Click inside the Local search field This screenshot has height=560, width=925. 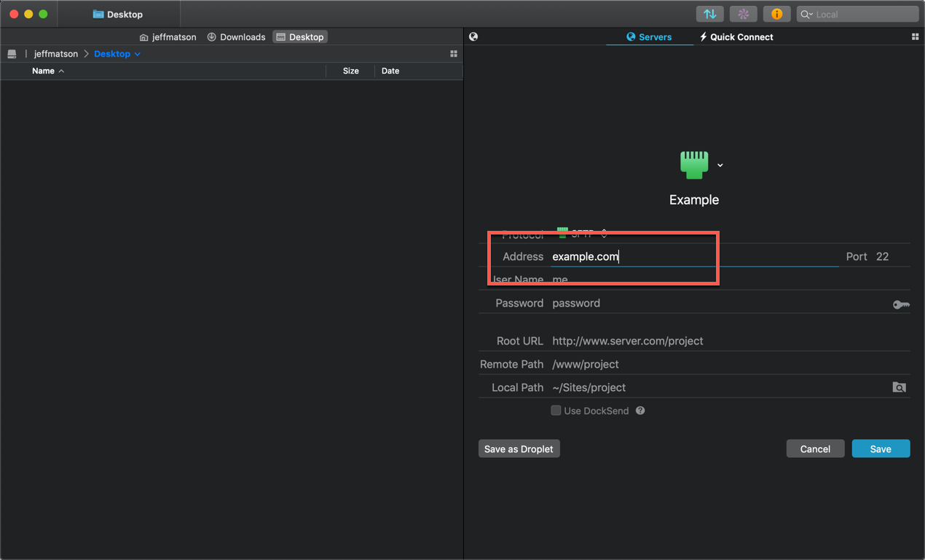click(856, 14)
